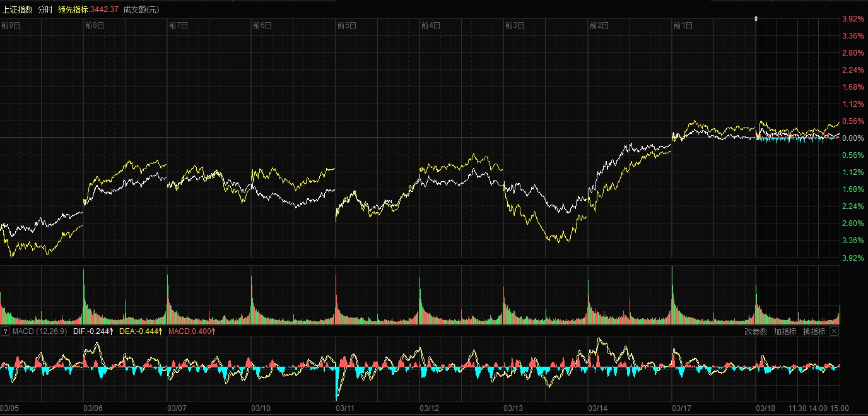The height and width of the screenshot is (416, 868).
Task: Select the 前5日 day column header
Action: (x=346, y=26)
